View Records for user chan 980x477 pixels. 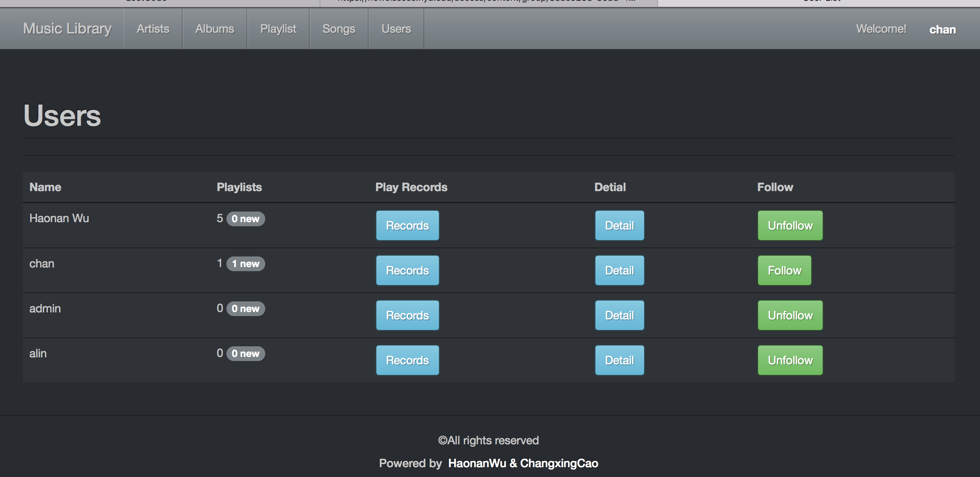point(407,270)
